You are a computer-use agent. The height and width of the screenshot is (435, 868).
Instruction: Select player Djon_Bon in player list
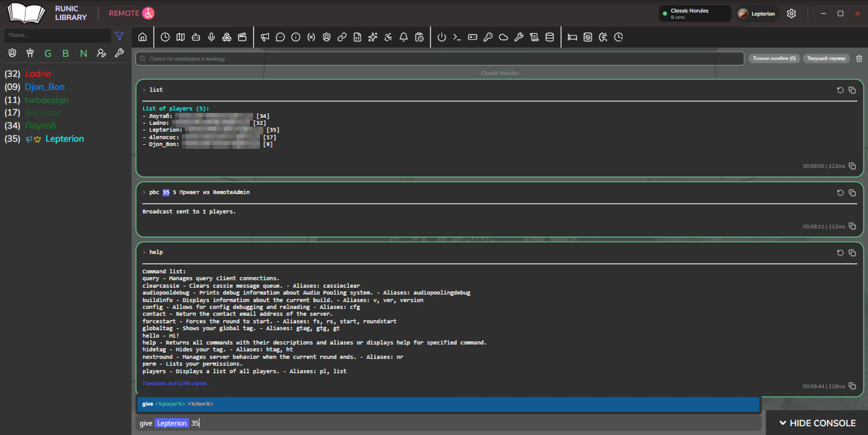pyautogui.click(x=45, y=87)
